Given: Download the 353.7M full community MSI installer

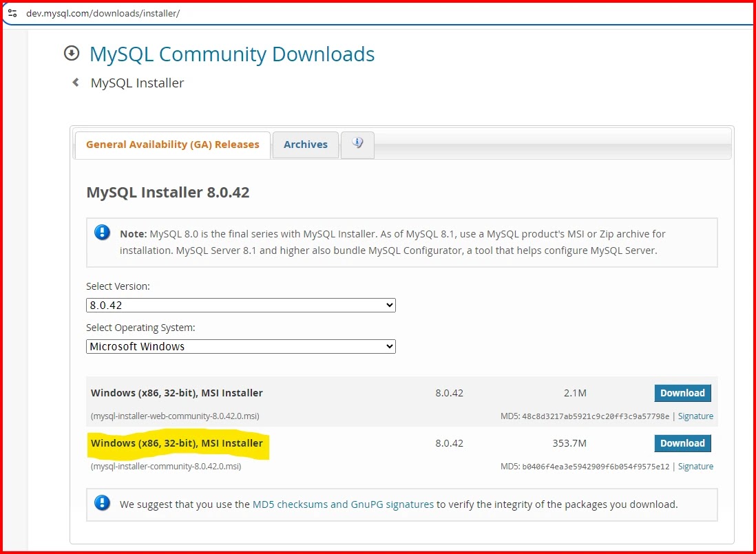Looking at the screenshot, I should 682,443.
